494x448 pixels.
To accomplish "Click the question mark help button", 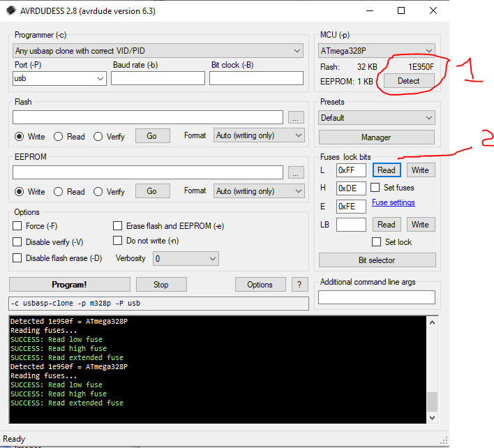I will pyautogui.click(x=299, y=284).
